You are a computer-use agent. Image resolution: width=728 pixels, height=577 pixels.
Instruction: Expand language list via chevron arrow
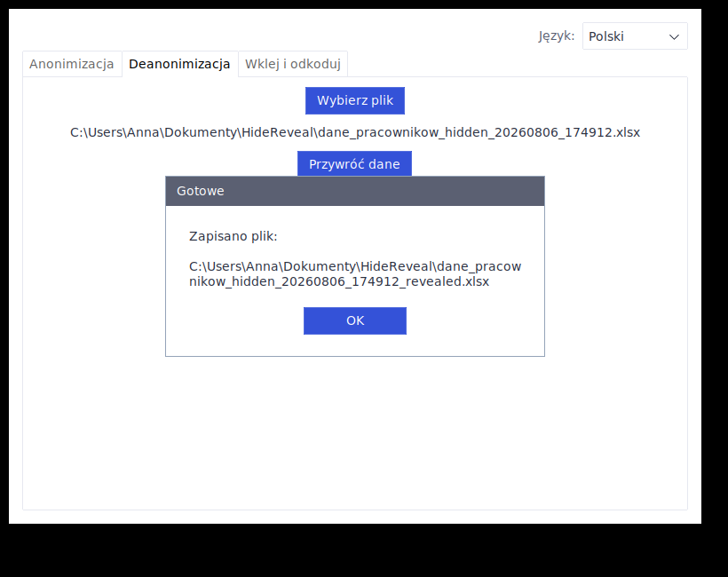click(x=674, y=36)
